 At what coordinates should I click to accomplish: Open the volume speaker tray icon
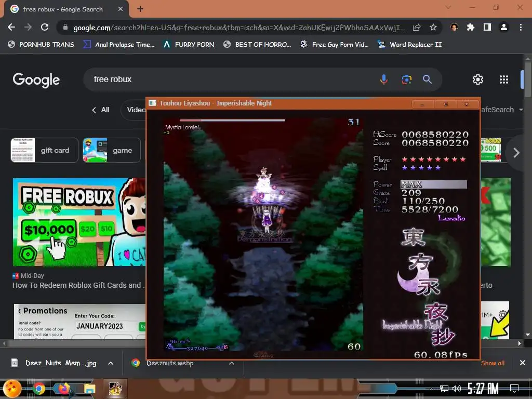(x=457, y=389)
